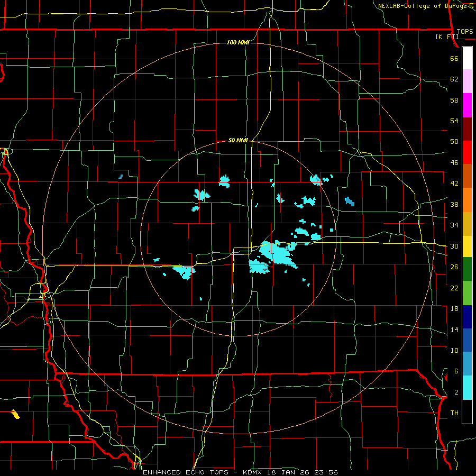Click the 'TOPS' legend title
This screenshot has width=476, height=476.
465,32
